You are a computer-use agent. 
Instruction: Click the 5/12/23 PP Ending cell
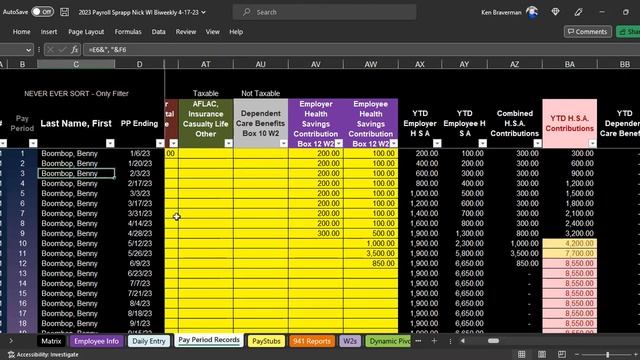tap(139, 244)
